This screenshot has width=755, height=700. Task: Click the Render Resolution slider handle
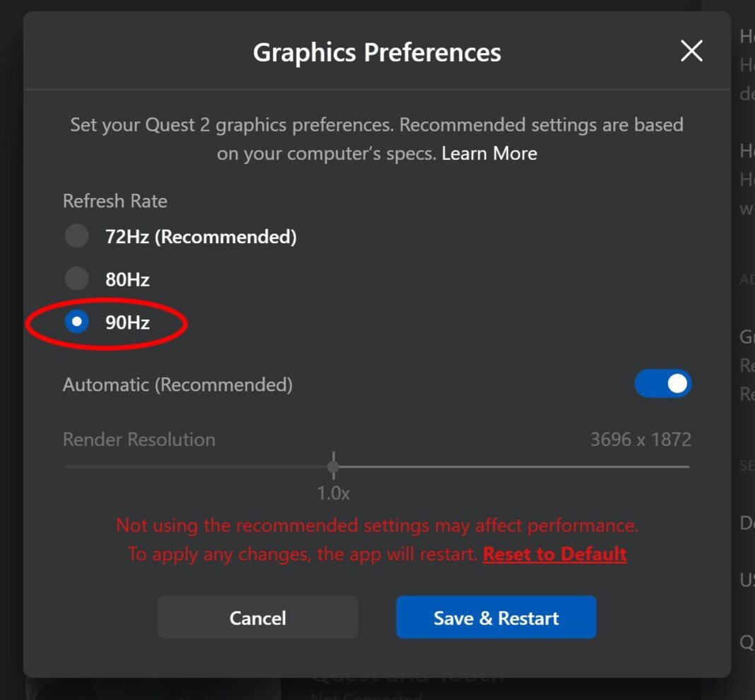pos(333,467)
